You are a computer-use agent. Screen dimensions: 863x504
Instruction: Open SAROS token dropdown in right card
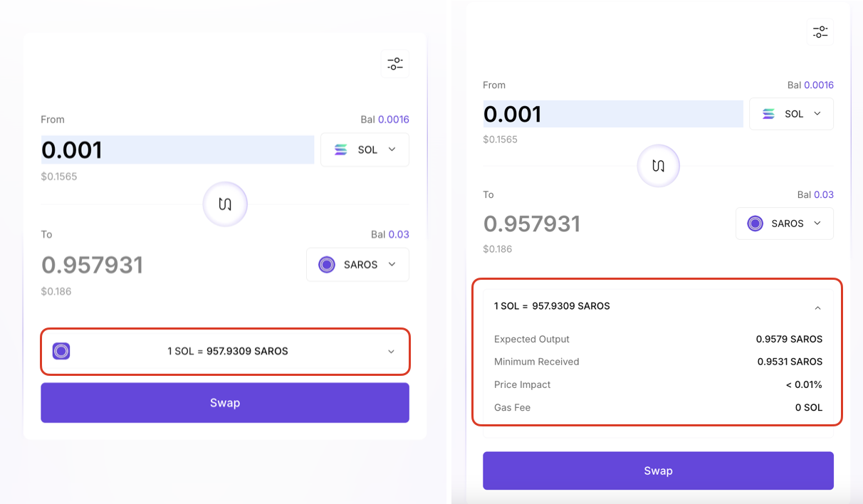784,224
